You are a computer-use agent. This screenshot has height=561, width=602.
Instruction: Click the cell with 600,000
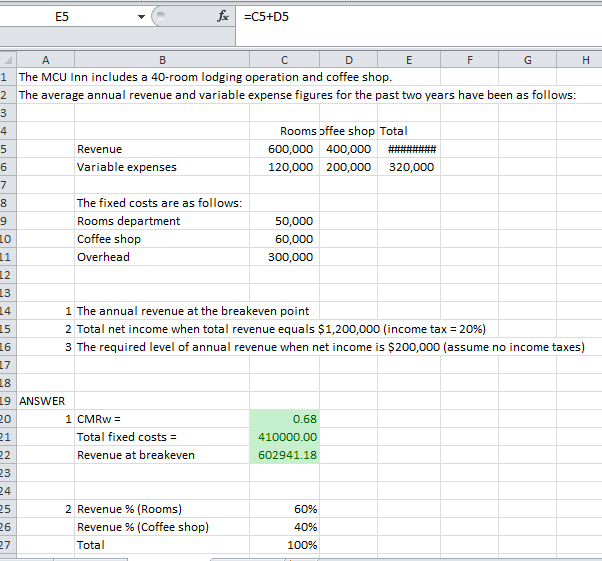(x=284, y=149)
